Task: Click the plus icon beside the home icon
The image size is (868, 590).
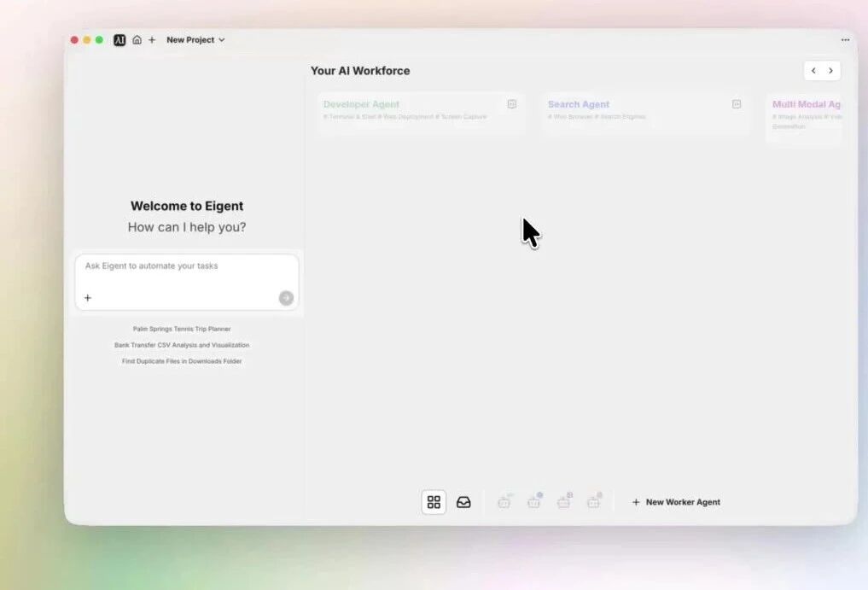Action: [x=152, y=40]
